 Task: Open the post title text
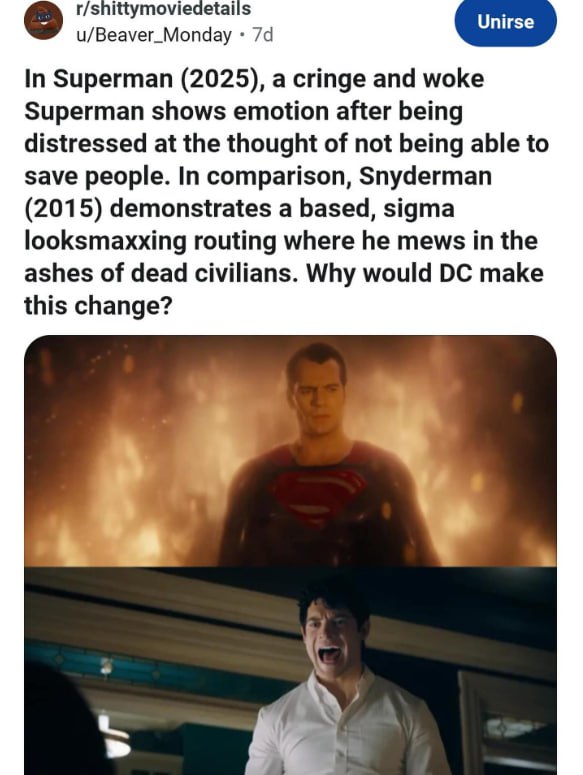point(287,192)
